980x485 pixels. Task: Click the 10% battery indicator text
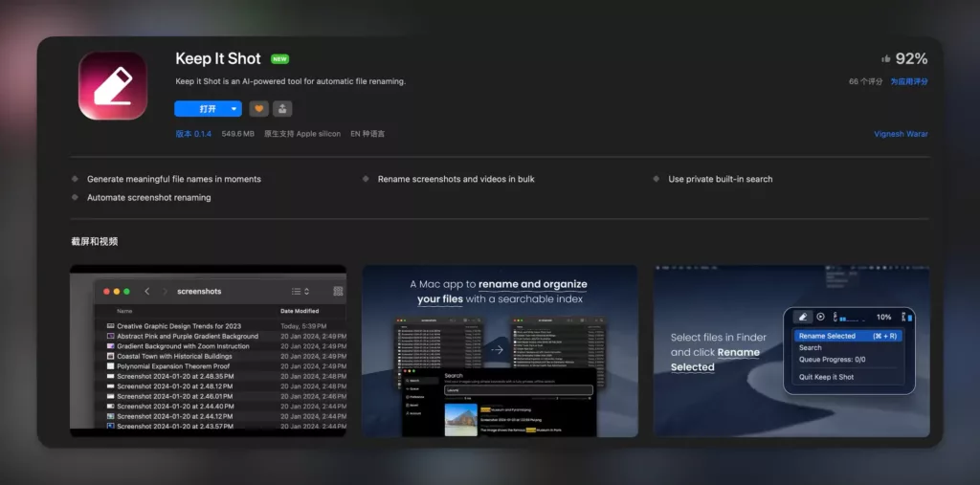click(x=883, y=317)
